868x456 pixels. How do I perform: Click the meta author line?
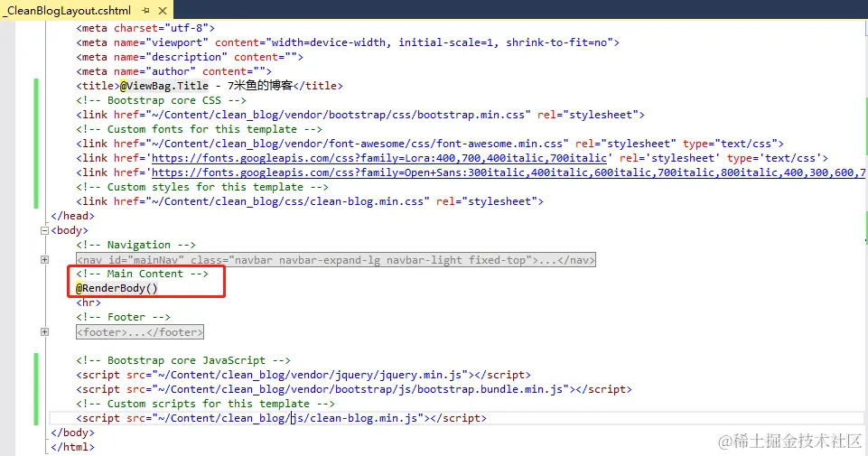pos(173,71)
